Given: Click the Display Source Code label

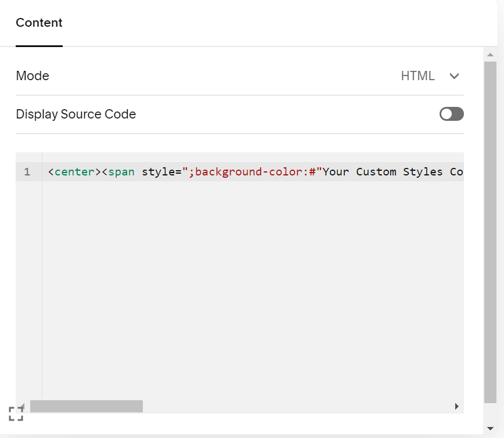Looking at the screenshot, I should pyautogui.click(x=76, y=114).
